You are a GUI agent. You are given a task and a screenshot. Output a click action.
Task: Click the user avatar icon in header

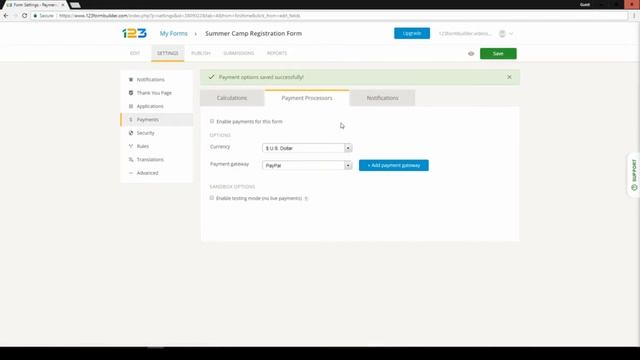[x=502, y=33]
